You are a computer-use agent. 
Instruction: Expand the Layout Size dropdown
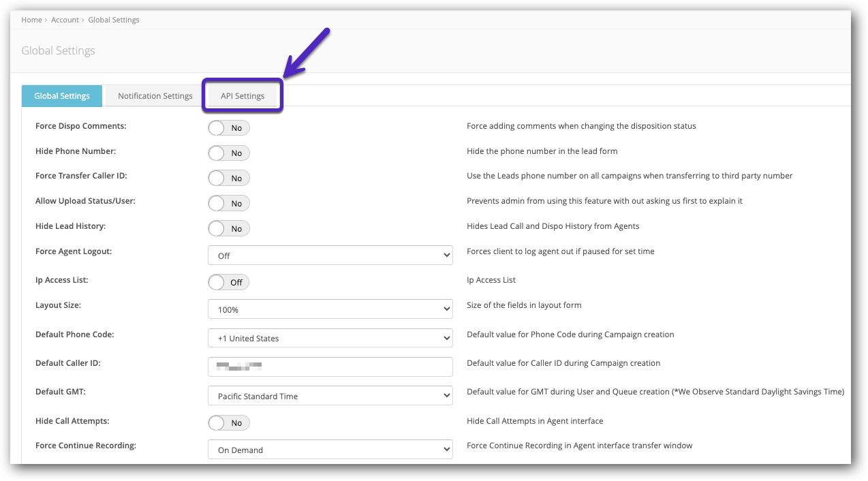(330, 309)
